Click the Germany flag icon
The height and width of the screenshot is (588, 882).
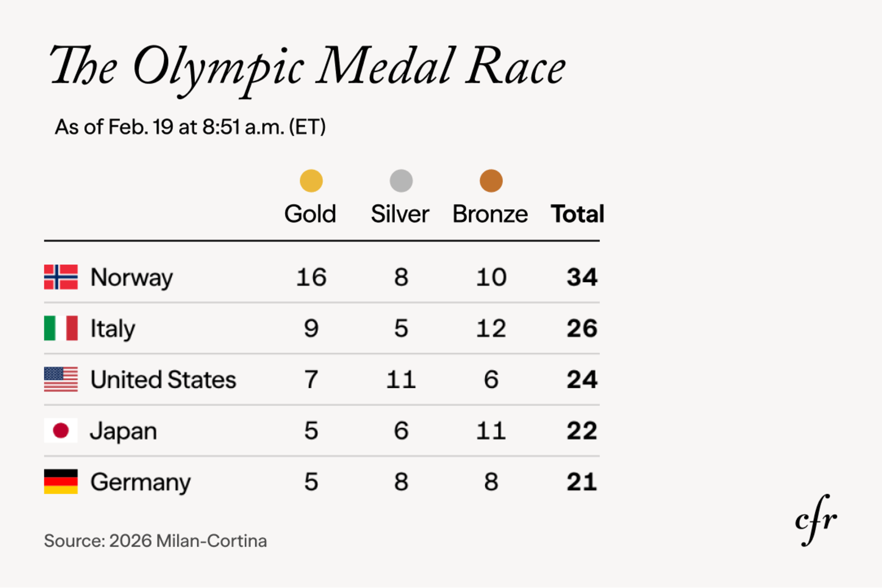pos(61,481)
